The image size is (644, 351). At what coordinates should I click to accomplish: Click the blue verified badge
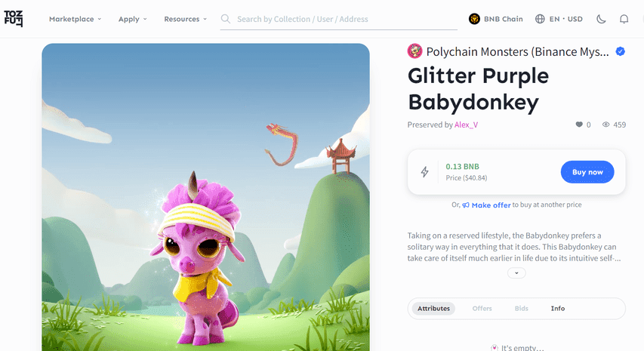tap(620, 51)
